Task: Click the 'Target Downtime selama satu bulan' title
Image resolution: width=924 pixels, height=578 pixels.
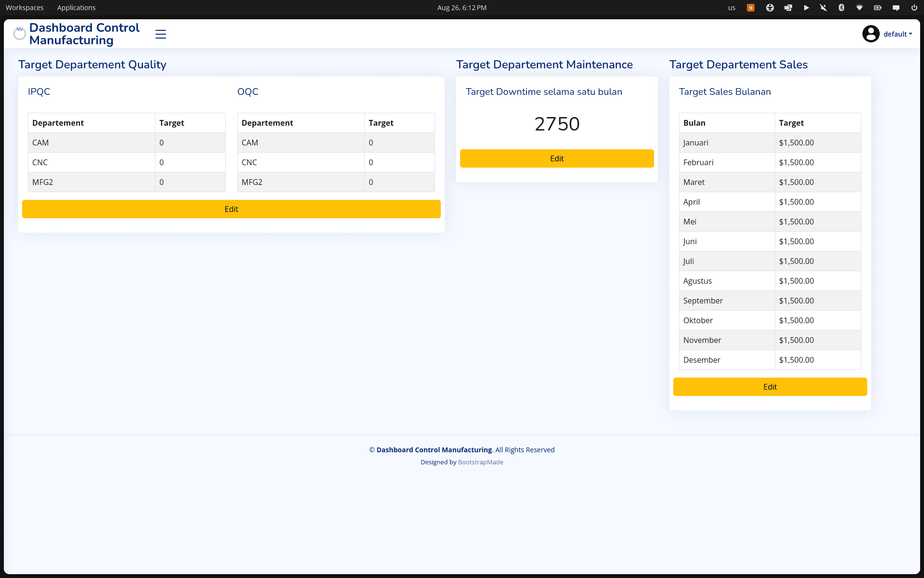Action: coord(544,92)
